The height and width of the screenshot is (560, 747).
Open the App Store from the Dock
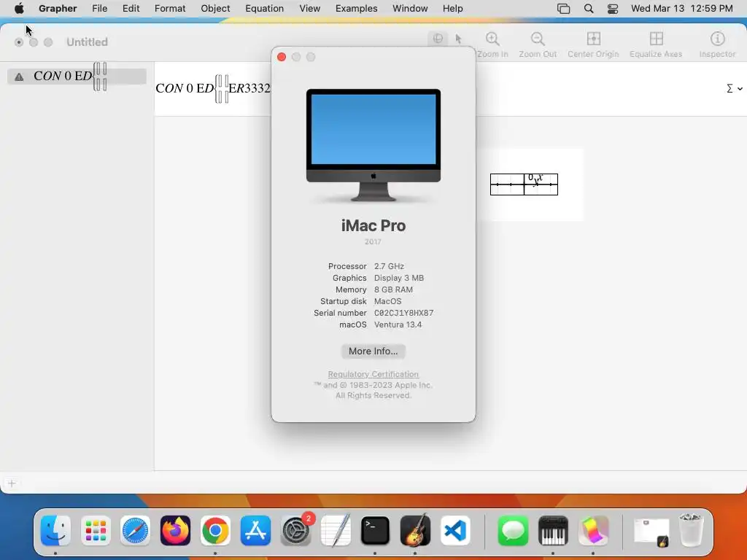point(255,531)
